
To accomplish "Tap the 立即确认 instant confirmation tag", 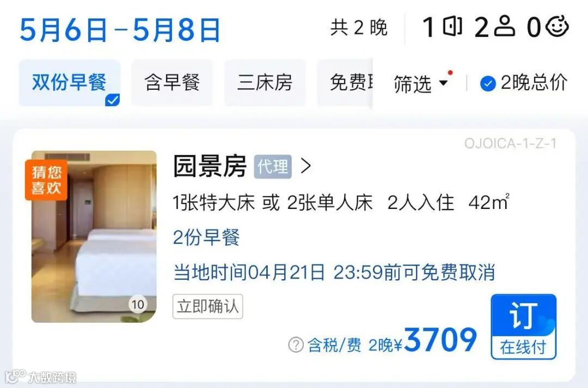I will (x=208, y=307).
